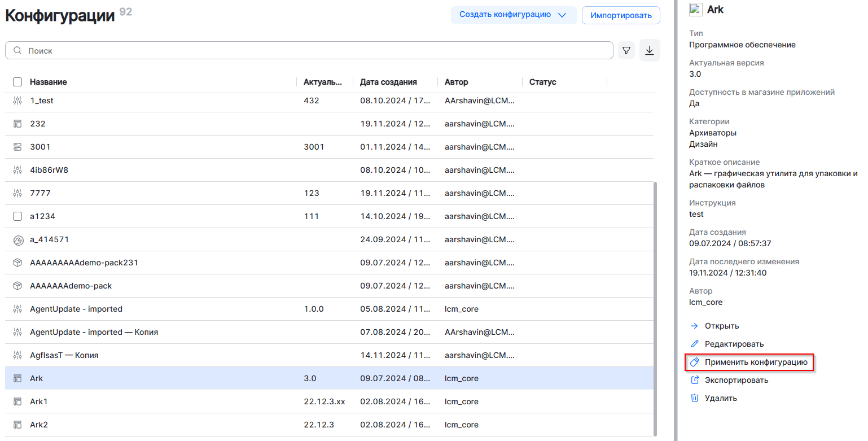Screen dimensions: 868x441
Task: Sort by the Название column header
Action: pos(49,82)
